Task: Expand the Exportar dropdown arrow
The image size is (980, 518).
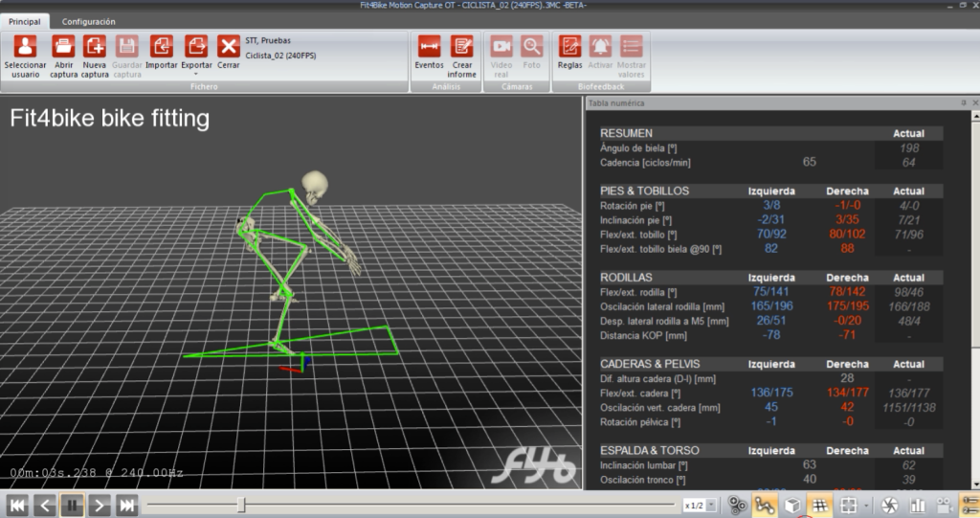Action: pyautogui.click(x=196, y=75)
